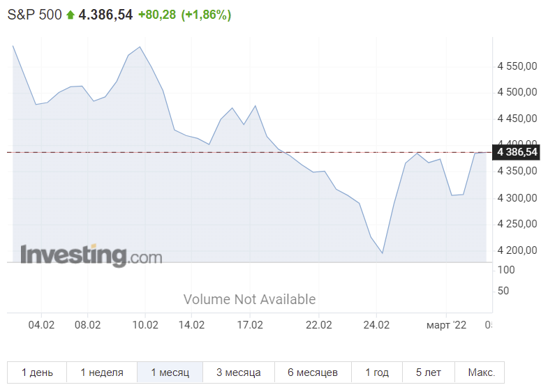Click the 24.02 date label on time axis

pos(376,325)
